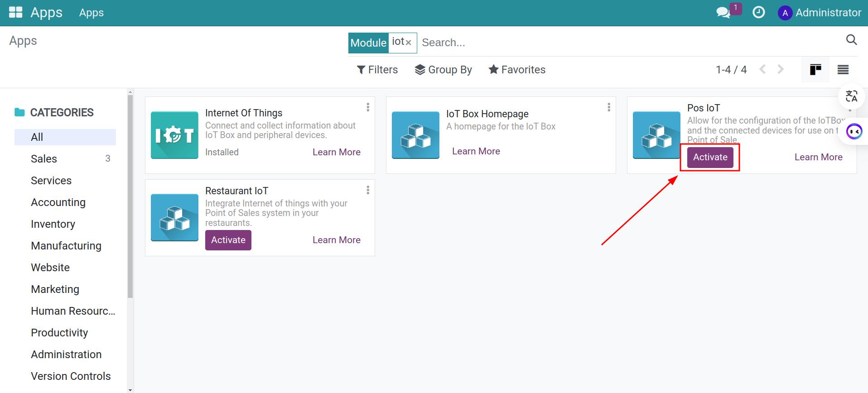The width and height of the screenshot is (868, 393).
Task: Go to the previous page of results
Action: point(763,69)
